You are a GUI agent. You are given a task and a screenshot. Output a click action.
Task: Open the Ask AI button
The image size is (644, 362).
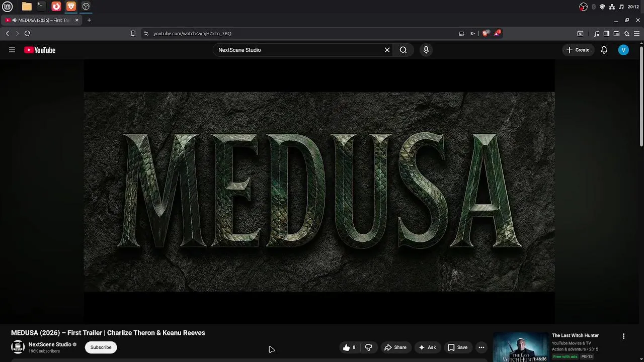(x=427, y=347)
